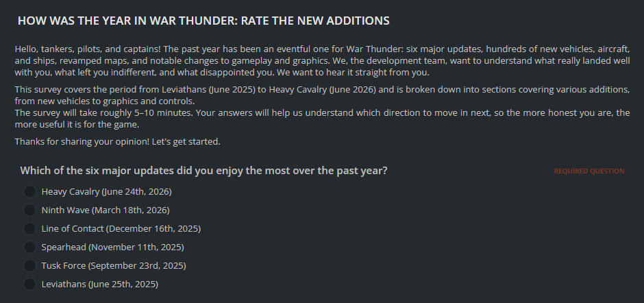Click the 'Line of Contact (December 16th, 2025)' label
The image size is (644, 303).
point(121,228)
